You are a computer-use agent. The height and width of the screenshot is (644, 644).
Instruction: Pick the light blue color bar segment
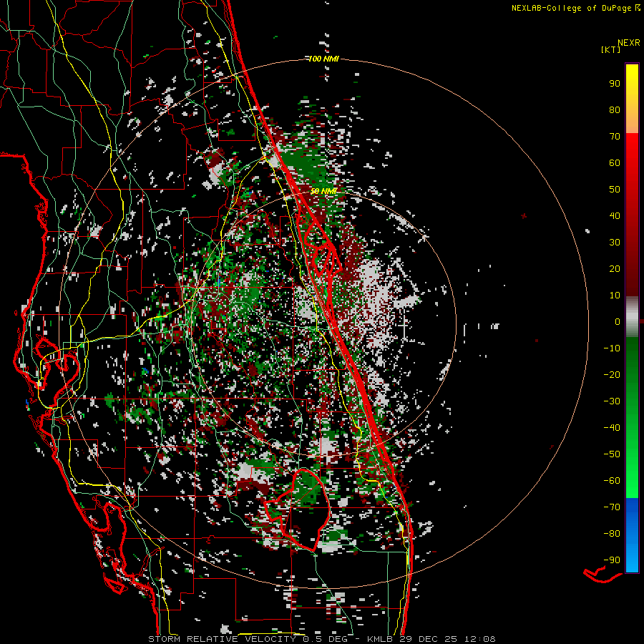click(x=632, y=557)
